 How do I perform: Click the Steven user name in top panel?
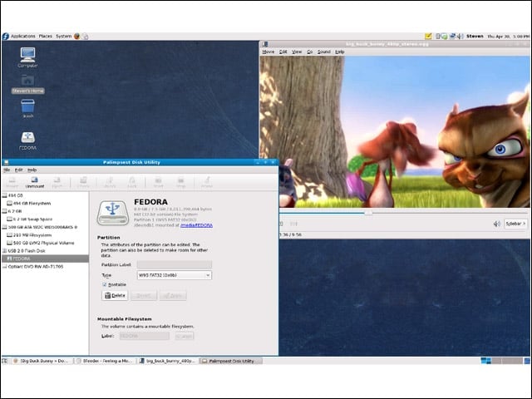[475, 36]
